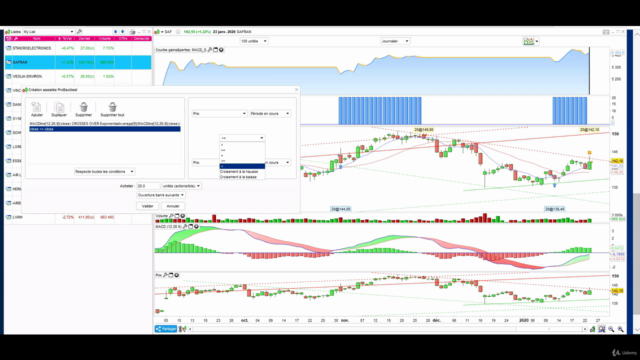The height and width of the screenshot is (360, 640).
Task: Select the highlighted operator option in list
Action: 242,166
